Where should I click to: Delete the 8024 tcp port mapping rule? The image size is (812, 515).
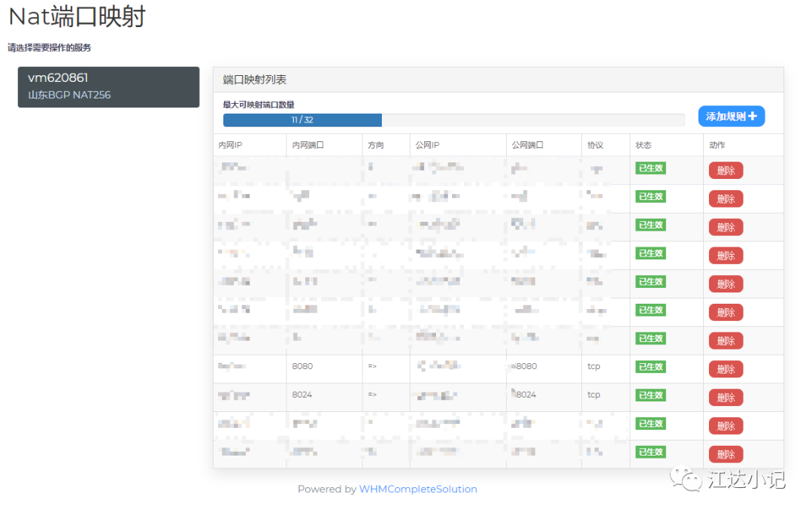[726, 398]
